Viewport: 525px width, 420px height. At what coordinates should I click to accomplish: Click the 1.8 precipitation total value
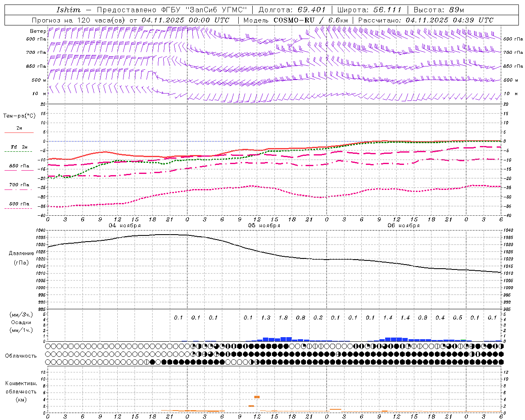coord(283,318)
